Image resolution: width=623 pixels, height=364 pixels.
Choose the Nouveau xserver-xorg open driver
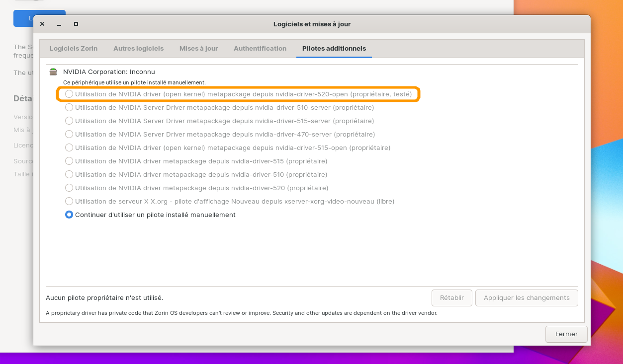coord(69,201)
